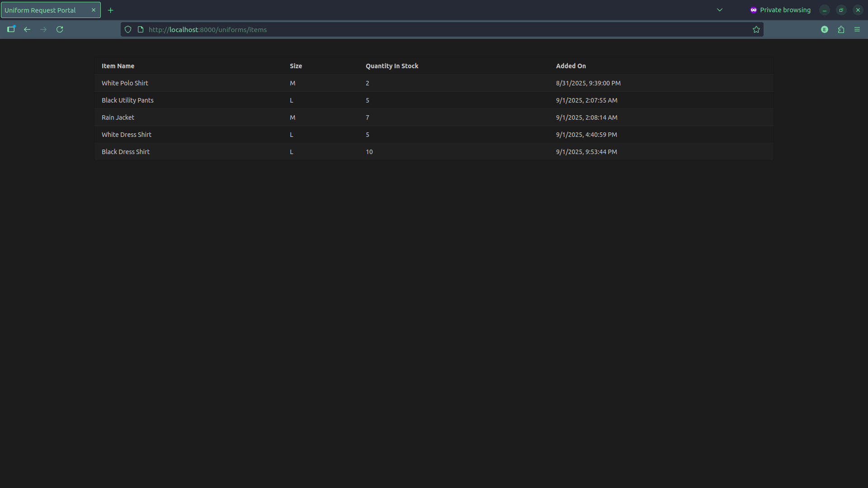Bookmark this page with the star
The image size is (868, 488).
[x=756, y=29]
